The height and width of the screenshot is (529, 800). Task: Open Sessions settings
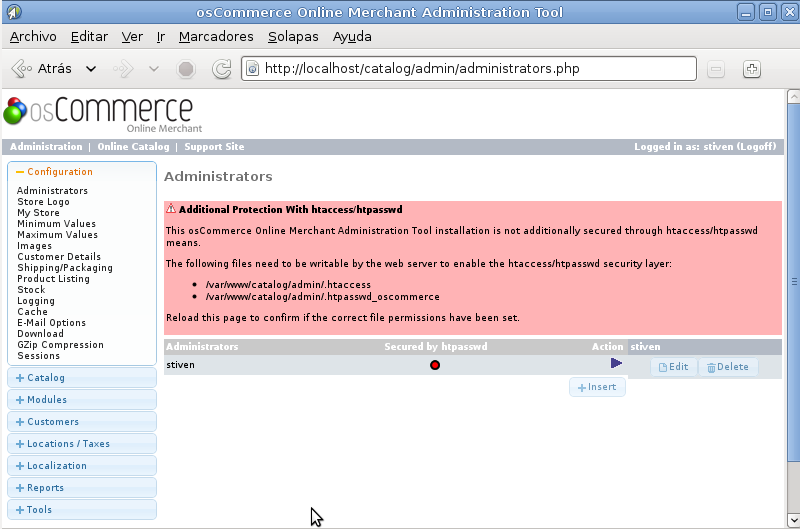tap(38, 356)
